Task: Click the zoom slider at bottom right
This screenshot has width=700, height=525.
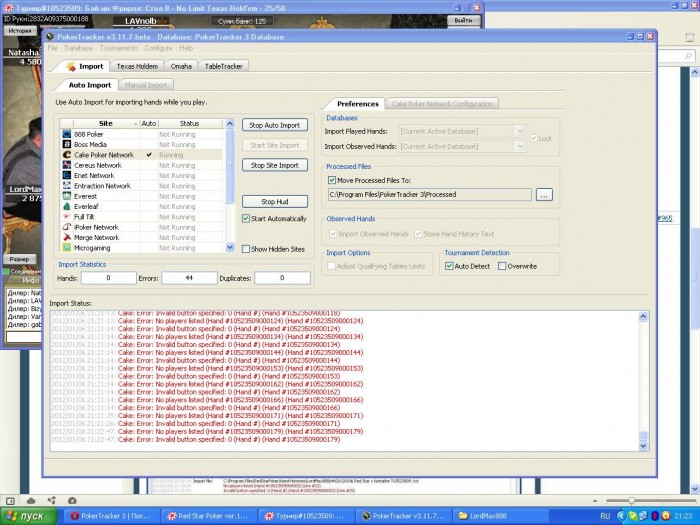Action: click(631, 500)
